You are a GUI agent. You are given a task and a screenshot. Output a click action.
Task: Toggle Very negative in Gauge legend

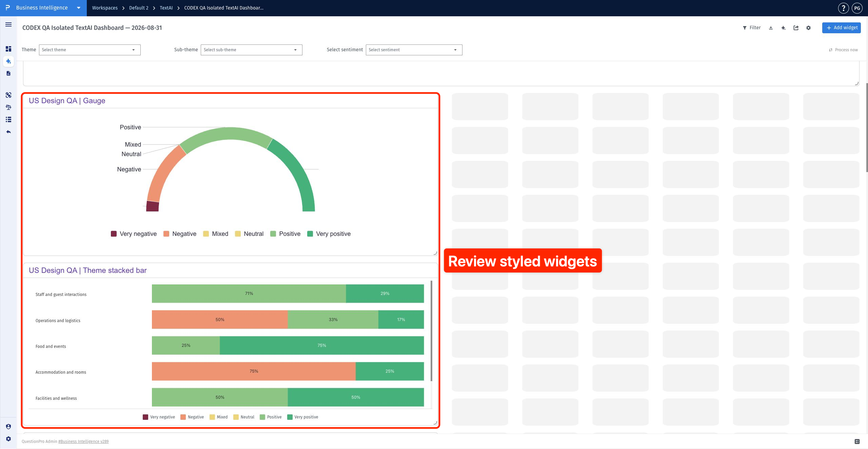tap(134, 234)
